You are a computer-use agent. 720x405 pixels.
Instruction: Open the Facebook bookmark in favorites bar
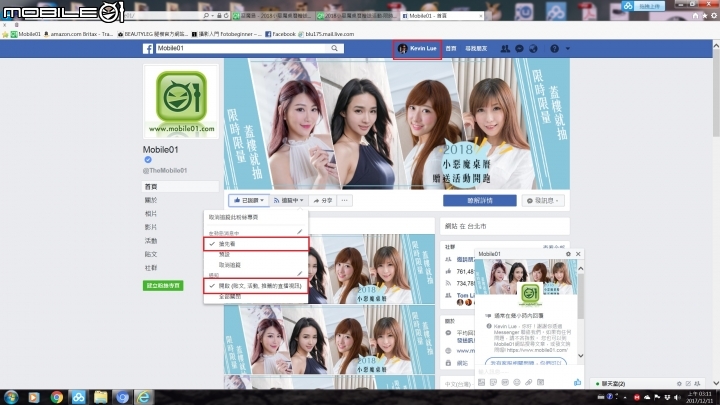(280, 34)
